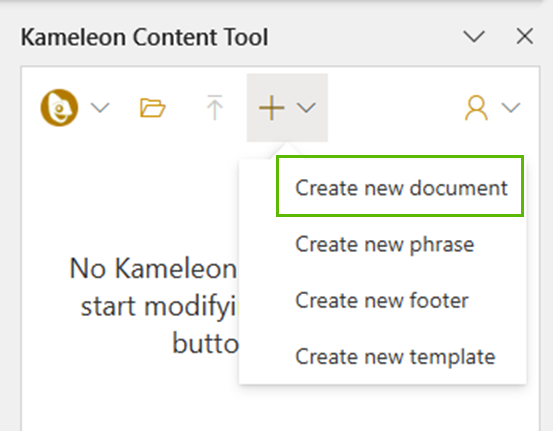This screenshot has width=553, height=431.
Task: Select Create new phrase
Action: coord(384,244)
